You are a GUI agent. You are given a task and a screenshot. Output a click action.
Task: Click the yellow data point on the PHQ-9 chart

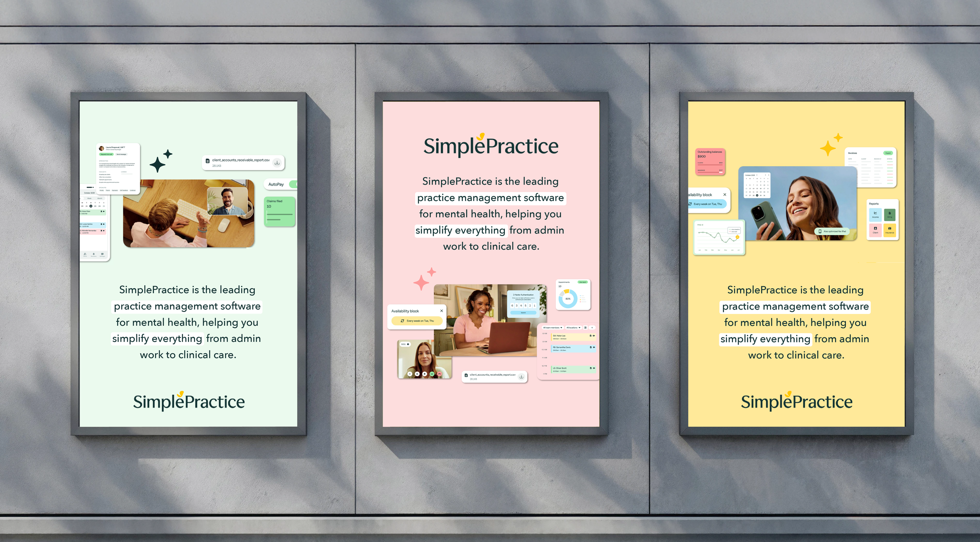pyautogui.click(x=737, y=237)
